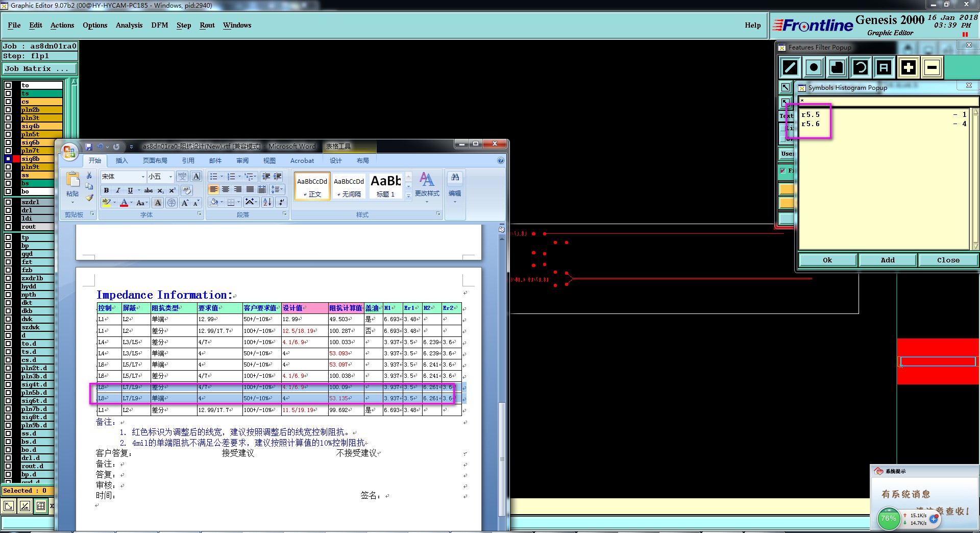Image resolution: width=980 pixels, height=533 pixels.
Task: Toggle the checkbox for layer sig4b
Action: click(8, 126)
